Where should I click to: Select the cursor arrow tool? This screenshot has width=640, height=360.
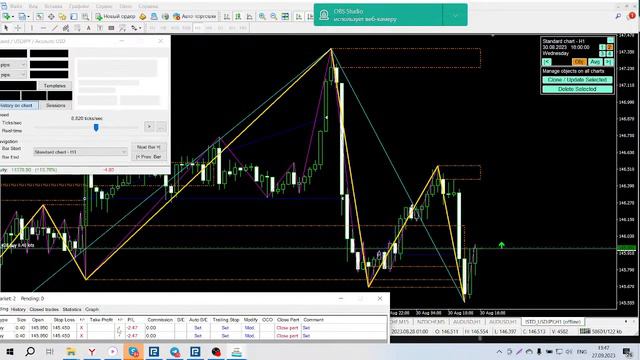pyautogui.click(x=6, y=28)
